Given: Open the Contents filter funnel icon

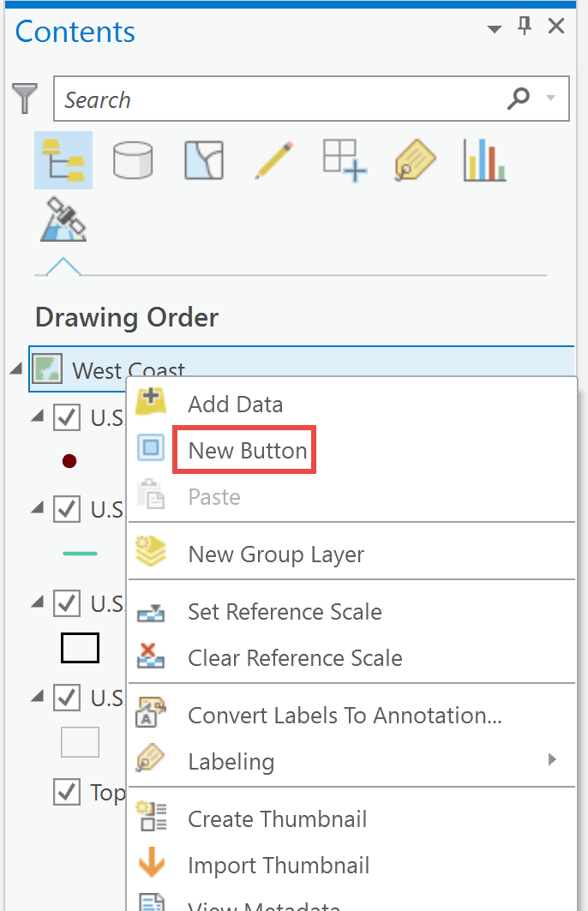Looking at the screenshot, I should pos(25,98).
